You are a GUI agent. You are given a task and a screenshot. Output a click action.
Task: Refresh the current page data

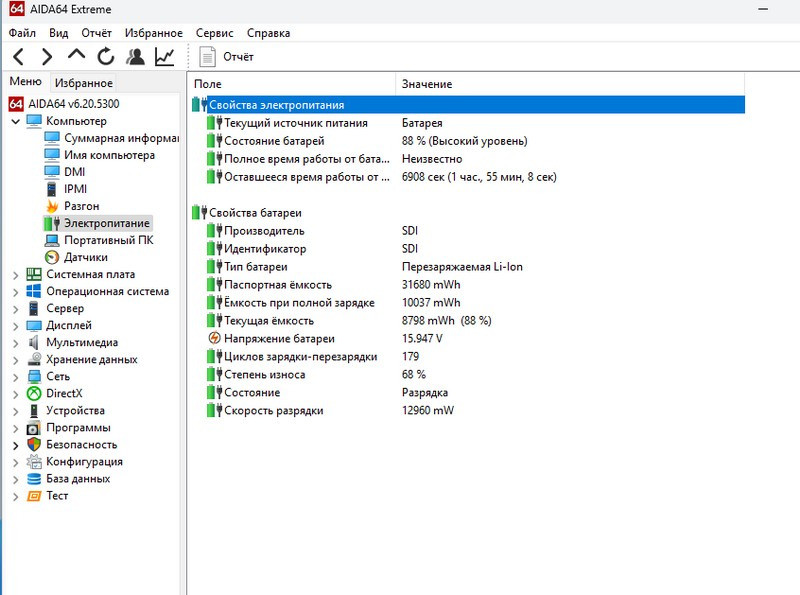click(106, 57)
